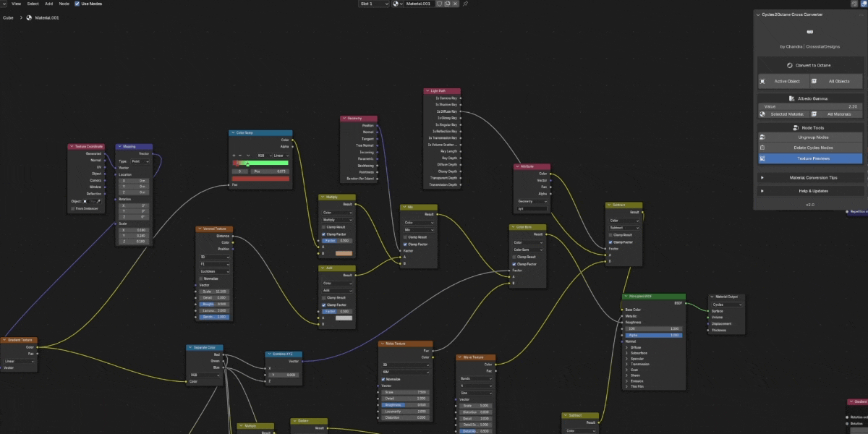
Task: Expand the Help & Updates section
Action: [810, 191]
